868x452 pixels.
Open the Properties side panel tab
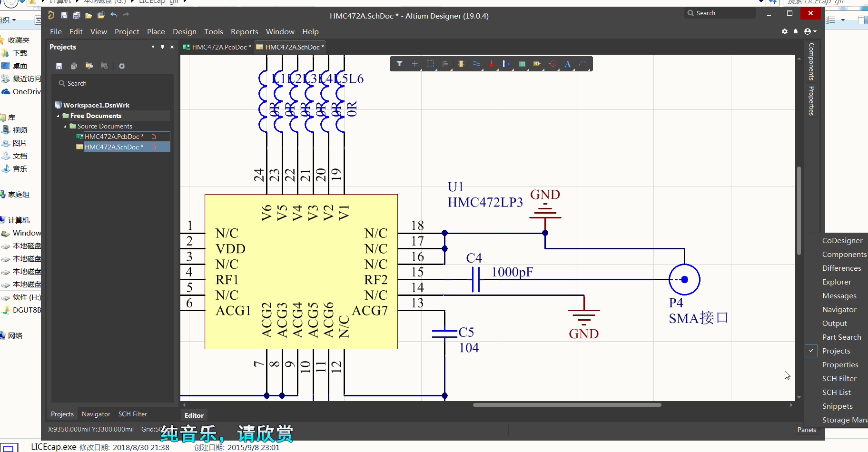(x=811, y=101)
